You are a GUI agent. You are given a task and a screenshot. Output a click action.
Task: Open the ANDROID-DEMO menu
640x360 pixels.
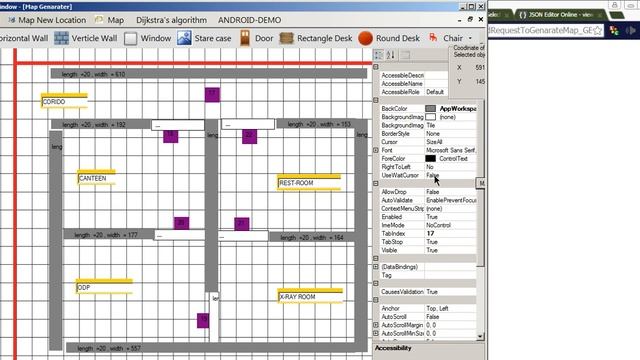(x=249, y=20)
